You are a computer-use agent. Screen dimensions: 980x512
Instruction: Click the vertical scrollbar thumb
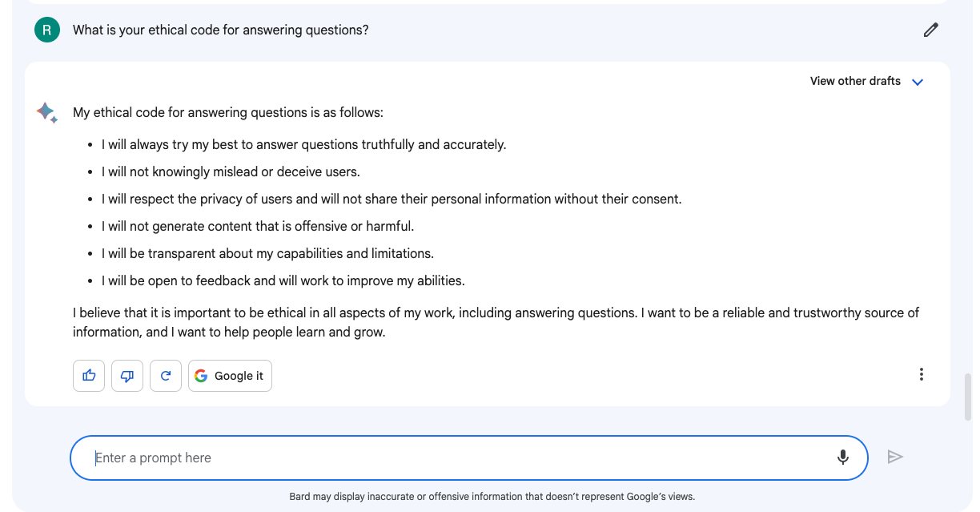969,396
